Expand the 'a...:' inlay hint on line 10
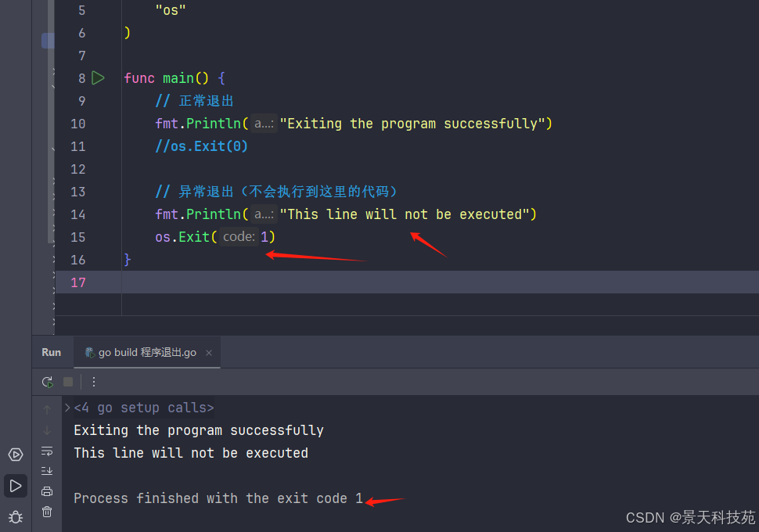This screenshot has height=532, width=759. tap(264, 124)
